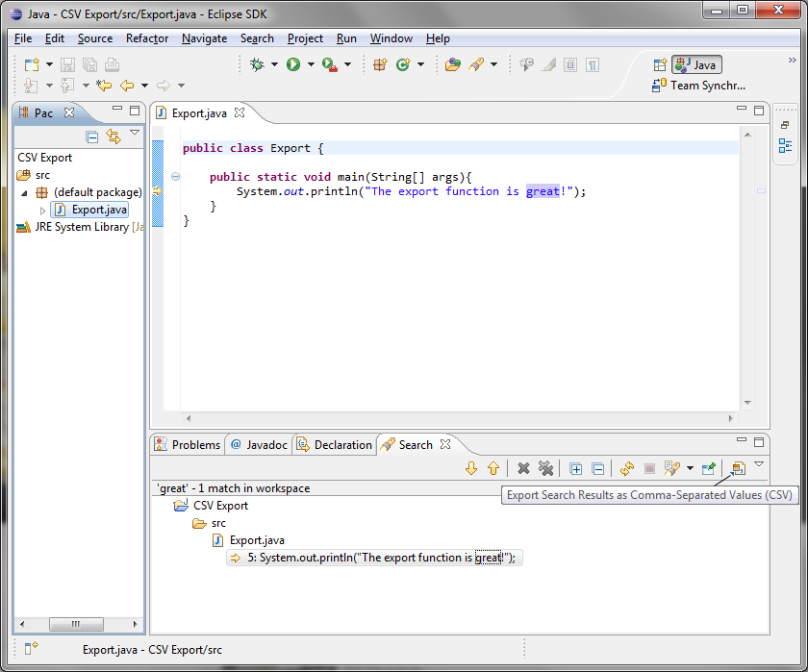Click the New Java Class icon
This screenshot has width=808, height=672.
[403, 64]
